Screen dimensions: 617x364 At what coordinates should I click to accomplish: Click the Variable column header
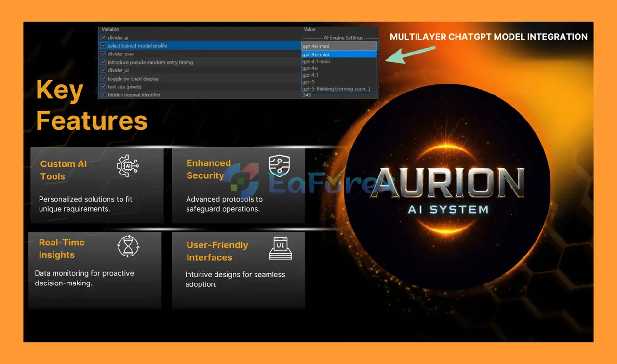pyautogui.click(x=110, y=29)
